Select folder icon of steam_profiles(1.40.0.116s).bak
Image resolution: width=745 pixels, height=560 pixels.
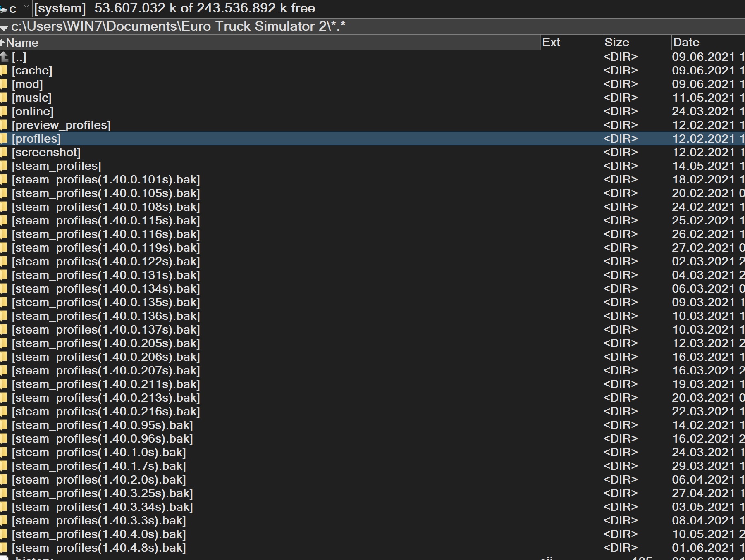(4, 234)
